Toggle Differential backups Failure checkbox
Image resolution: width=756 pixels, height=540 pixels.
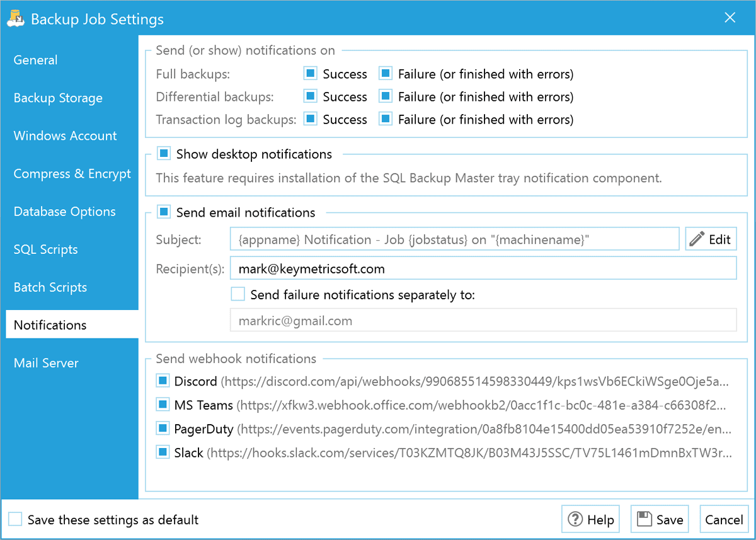[x=386, y=96]
